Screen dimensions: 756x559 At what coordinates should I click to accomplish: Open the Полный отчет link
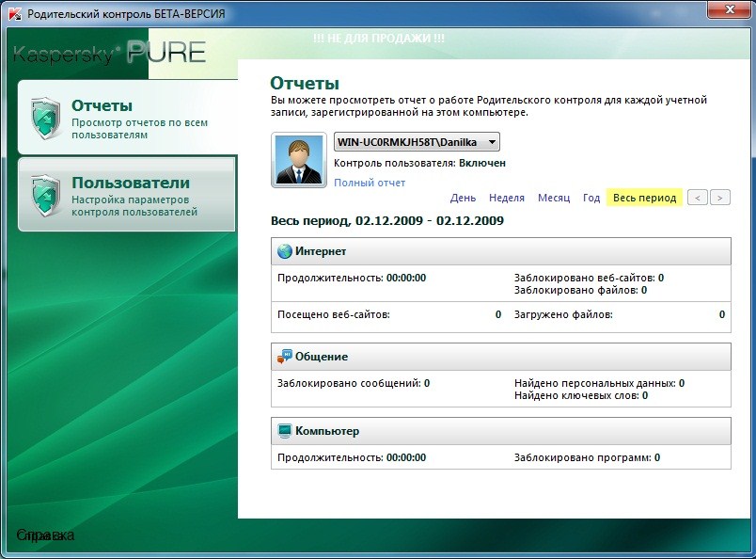[370, 183]
